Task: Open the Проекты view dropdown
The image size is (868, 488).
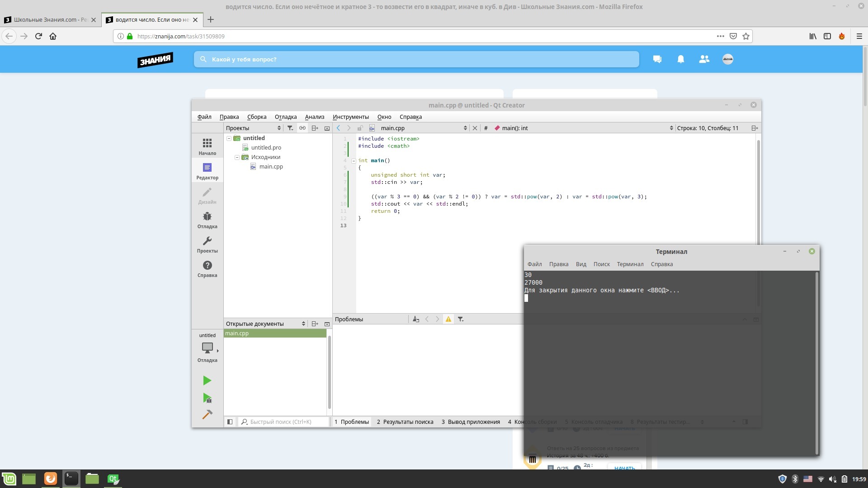Action: point(253,128)
